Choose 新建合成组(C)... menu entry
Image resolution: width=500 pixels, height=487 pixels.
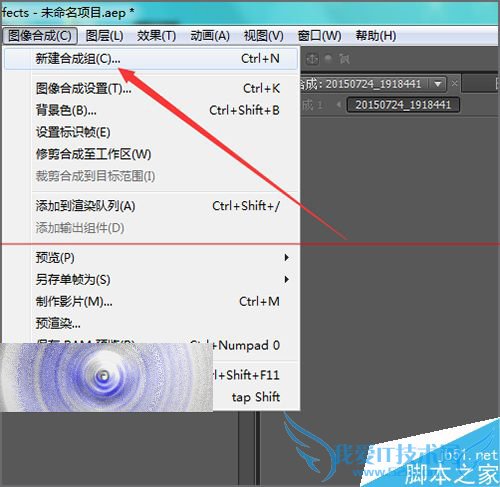coord(151,59)
